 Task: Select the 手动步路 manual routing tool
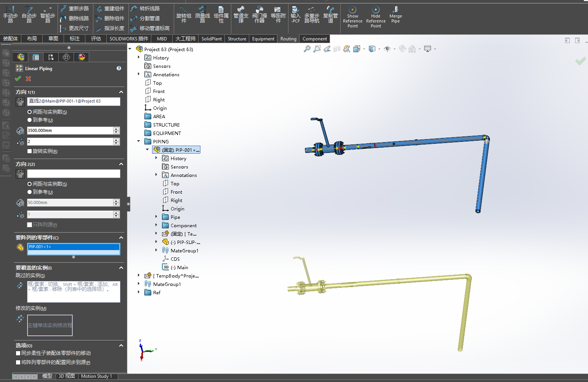(10, 14)
